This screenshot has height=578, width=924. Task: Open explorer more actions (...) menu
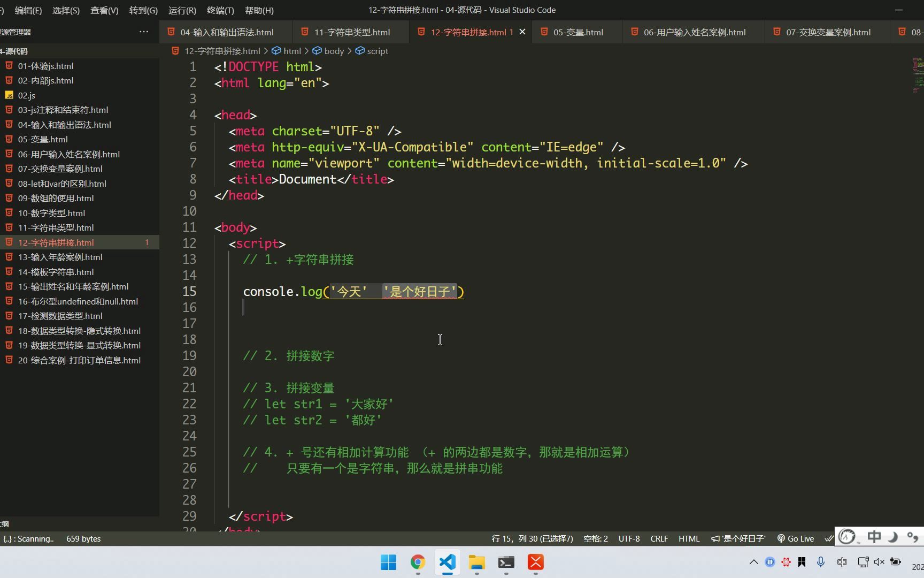[144, 32]
